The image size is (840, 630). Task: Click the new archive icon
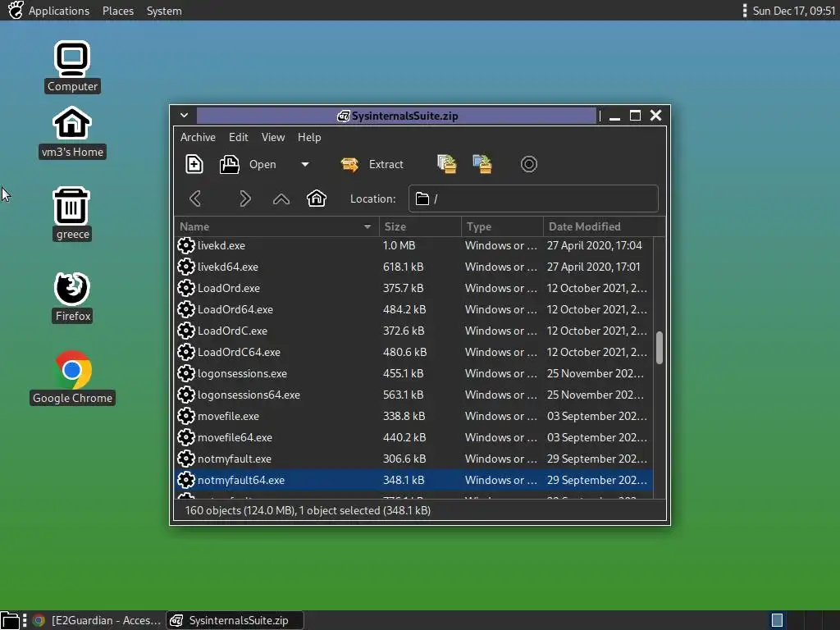[x=194, y=164]
